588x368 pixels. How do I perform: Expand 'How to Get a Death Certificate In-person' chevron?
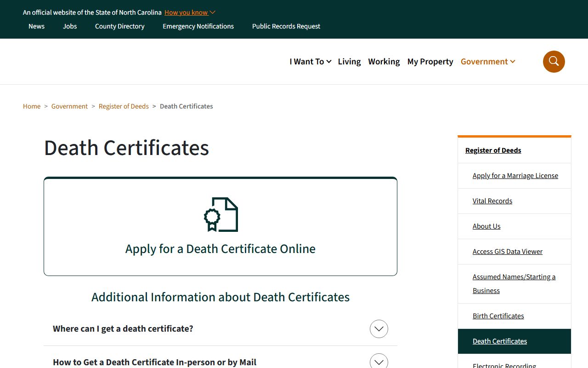[379, 361]
